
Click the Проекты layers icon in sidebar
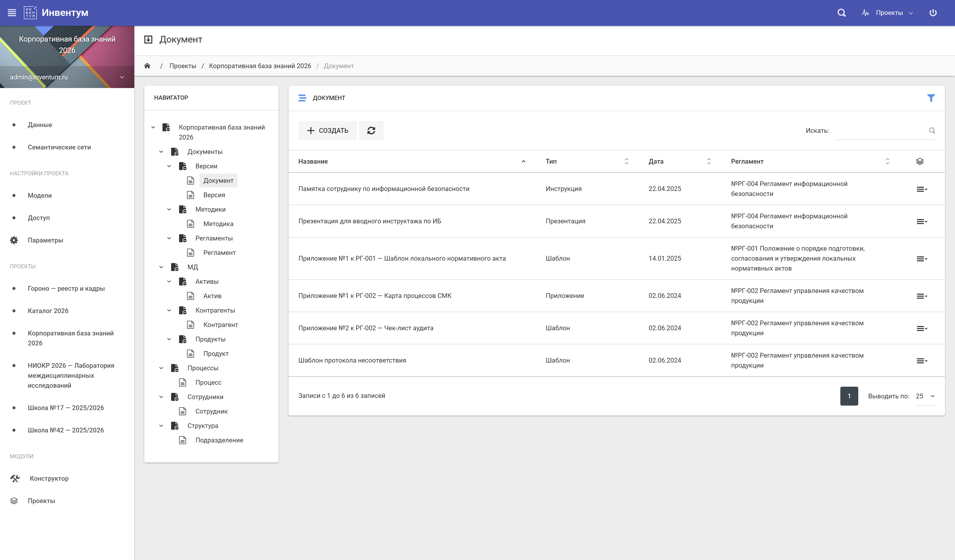pos(14,501)
